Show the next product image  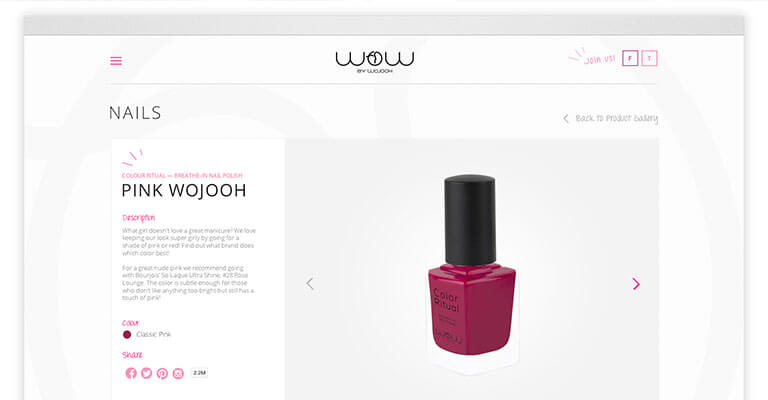[636, 284]
